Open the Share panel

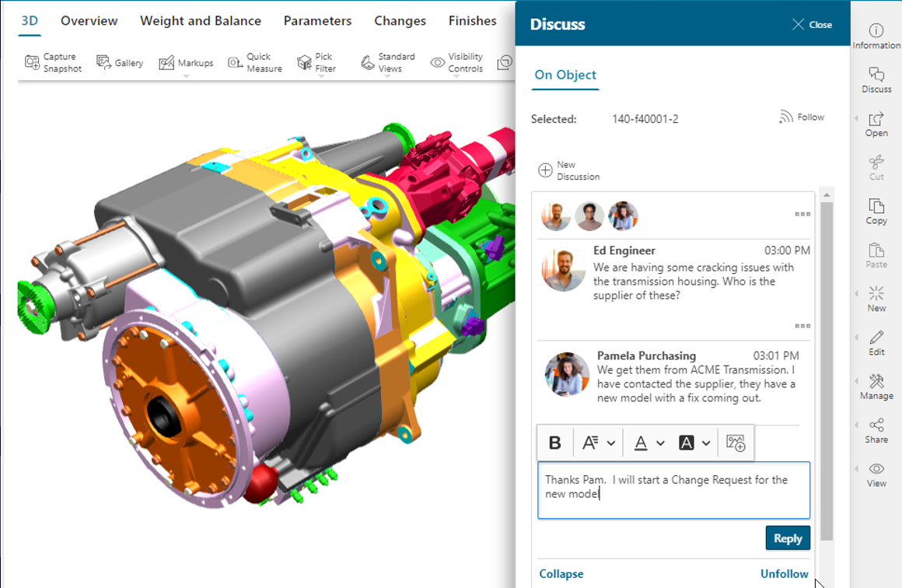(876, 430)
